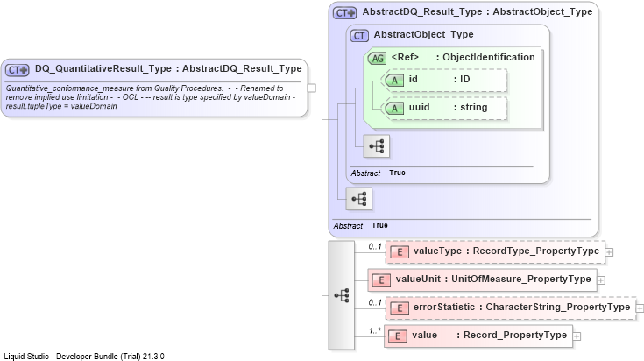Click the Quantitative_conformance_measure description text
Image resolution: width=644 pixels, height=361 pixels.
tap(151, 97)
